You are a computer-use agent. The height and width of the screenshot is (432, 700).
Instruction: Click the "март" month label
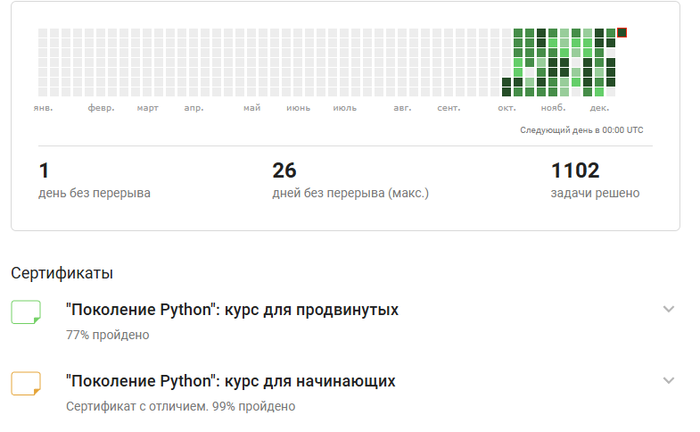[x=148, y=108]
